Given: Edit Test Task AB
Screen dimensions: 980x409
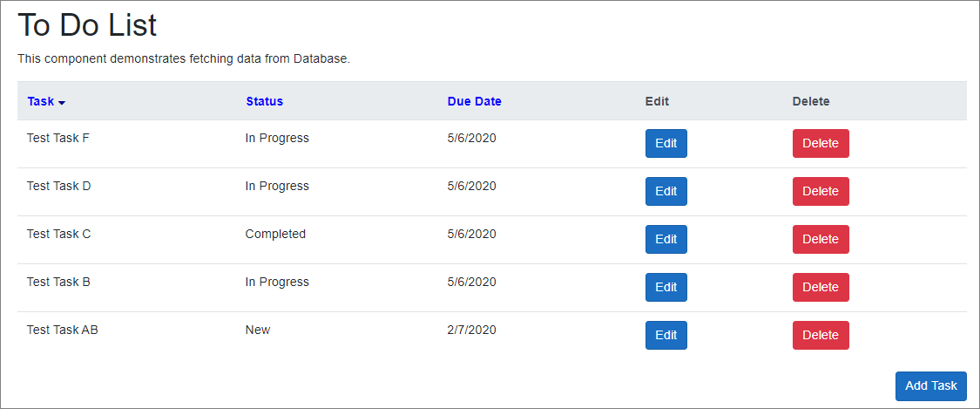Looking at the screenshot, I should (x=666, y=336).
